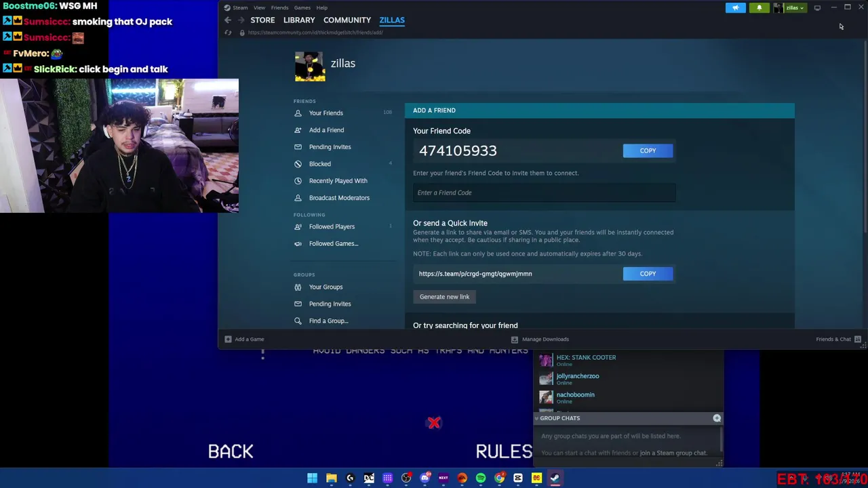Viewport: 868px width, 488px height.
Task: Switch to the STORE tab
Action: [262, 20]
